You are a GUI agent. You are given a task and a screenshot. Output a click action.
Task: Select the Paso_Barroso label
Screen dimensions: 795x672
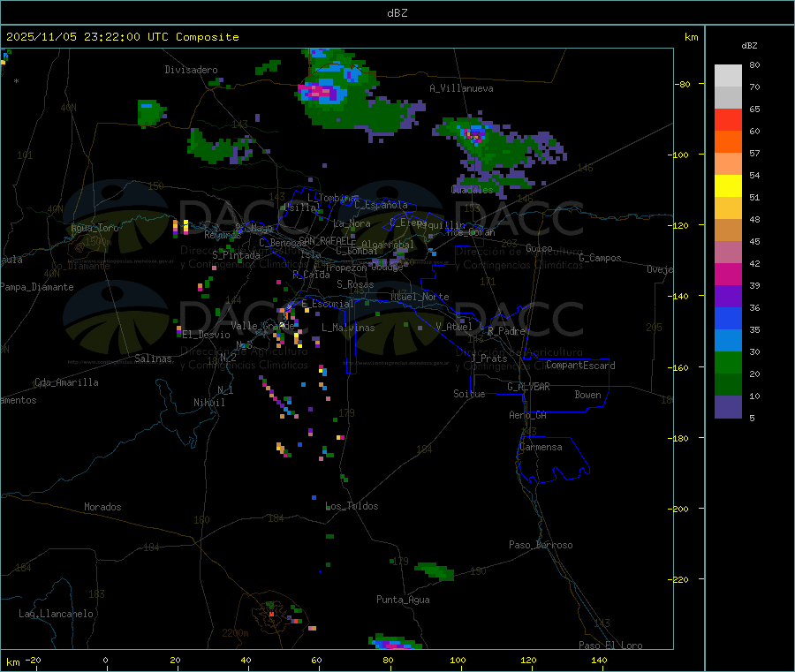[x=541, y=545]
